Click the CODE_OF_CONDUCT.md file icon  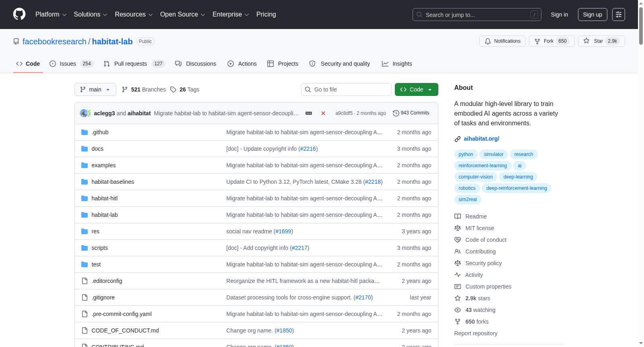click(85, 330)
